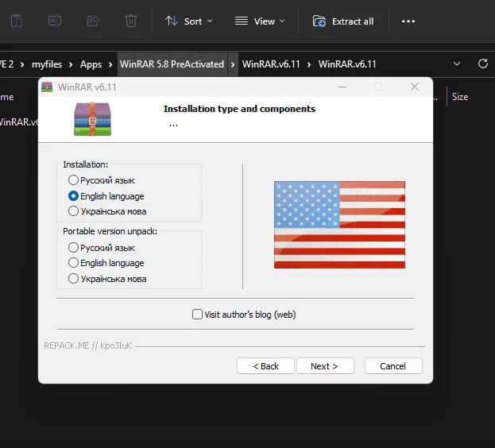
Task: Click the < Back button
Action: (x=265, y=366)
